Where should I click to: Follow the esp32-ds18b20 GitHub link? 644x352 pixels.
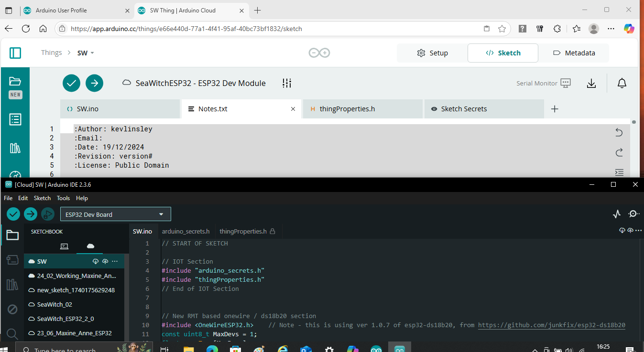pos(551,325)
